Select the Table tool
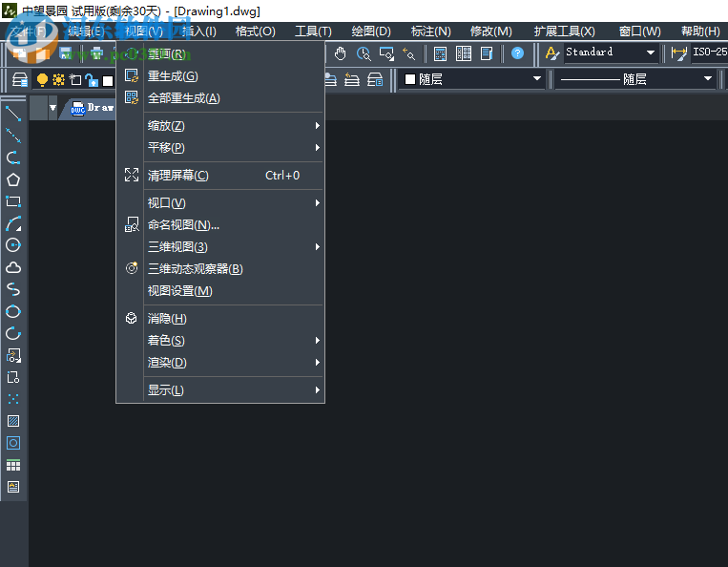 point(13,465)
